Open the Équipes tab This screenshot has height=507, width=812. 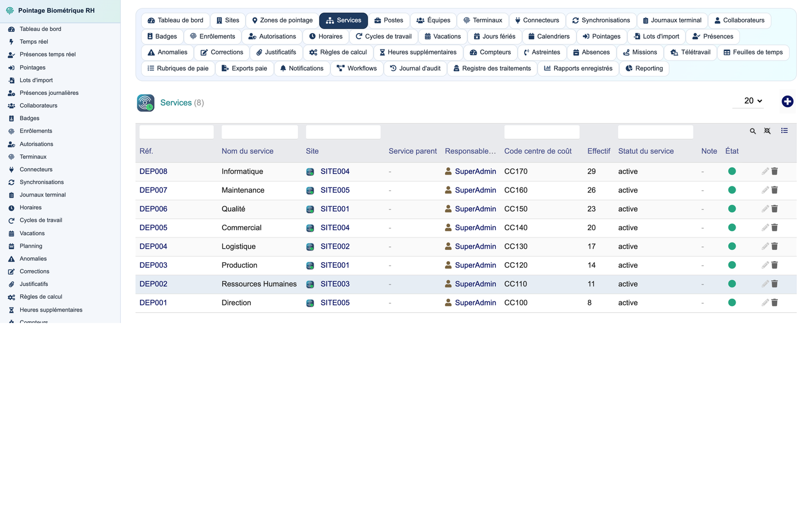click(433, 20)
